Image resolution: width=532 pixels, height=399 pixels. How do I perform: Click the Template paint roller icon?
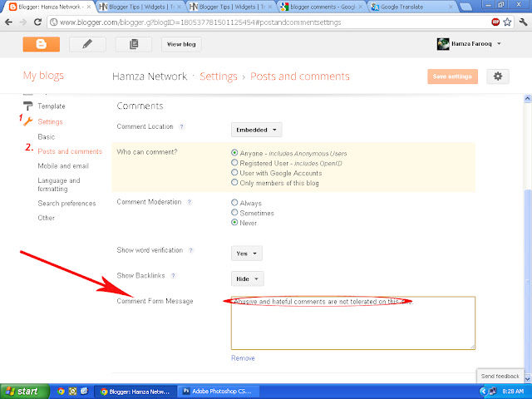pos(27,106)
